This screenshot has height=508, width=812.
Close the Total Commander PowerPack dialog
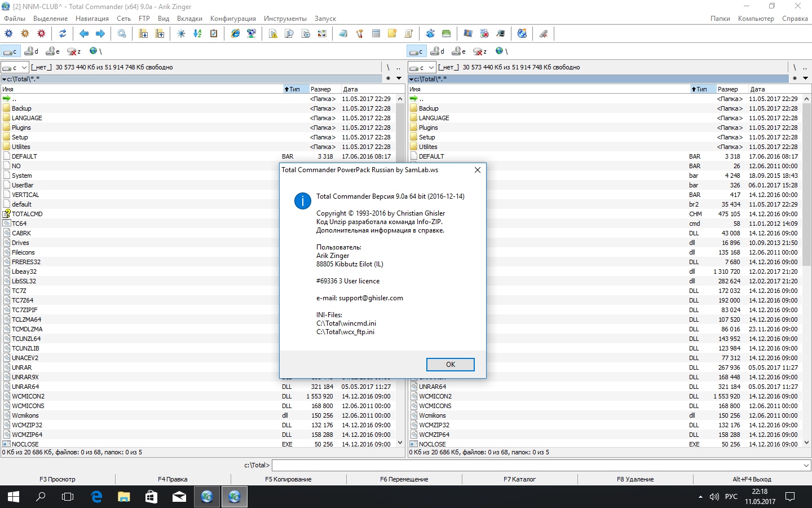click(477, 170)
